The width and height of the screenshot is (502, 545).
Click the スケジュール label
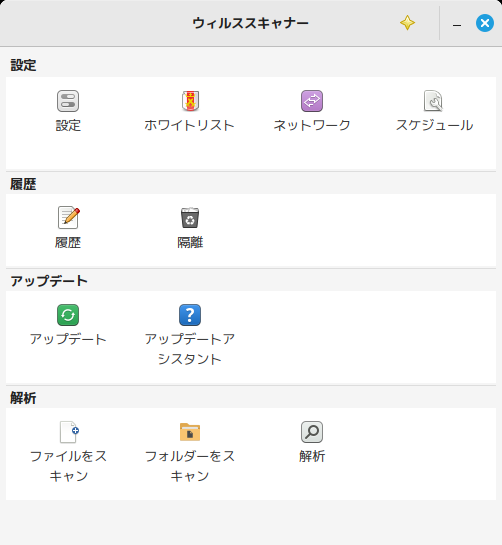point(435,125)
